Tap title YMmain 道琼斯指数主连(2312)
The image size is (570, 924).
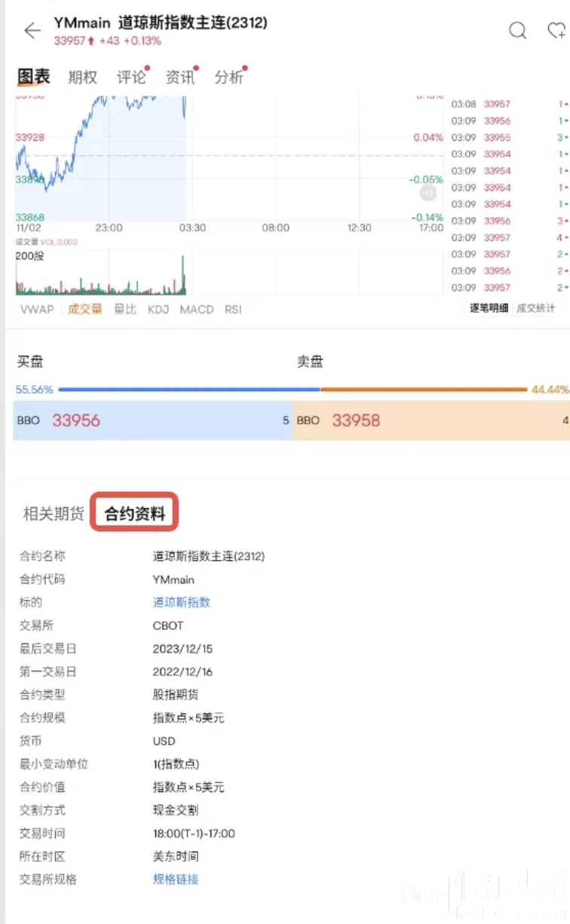(161, 23)
